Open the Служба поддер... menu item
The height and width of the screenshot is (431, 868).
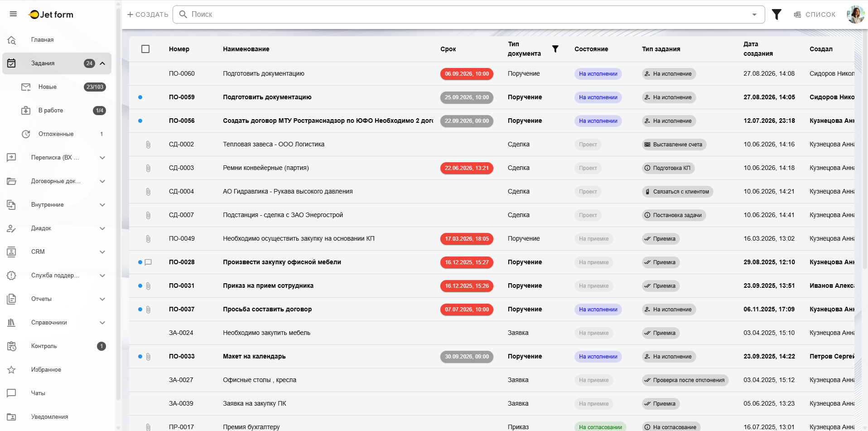(57, 276)
